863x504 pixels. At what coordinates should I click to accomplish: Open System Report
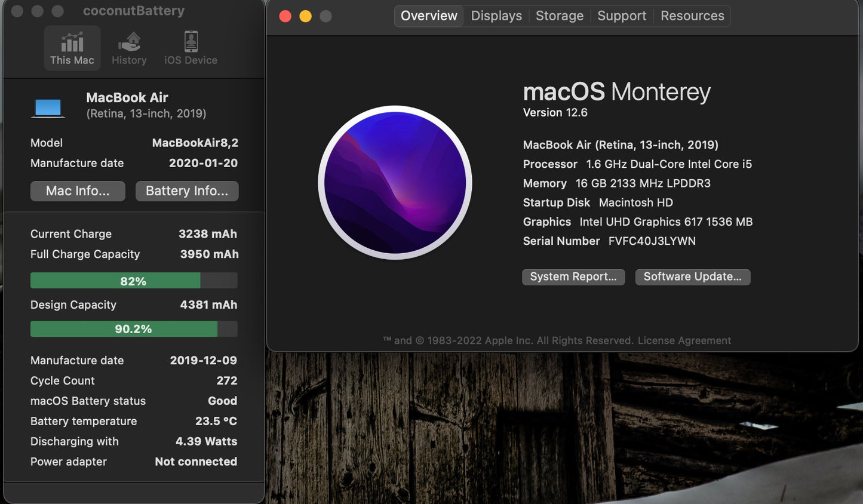(x=573, y=276)
